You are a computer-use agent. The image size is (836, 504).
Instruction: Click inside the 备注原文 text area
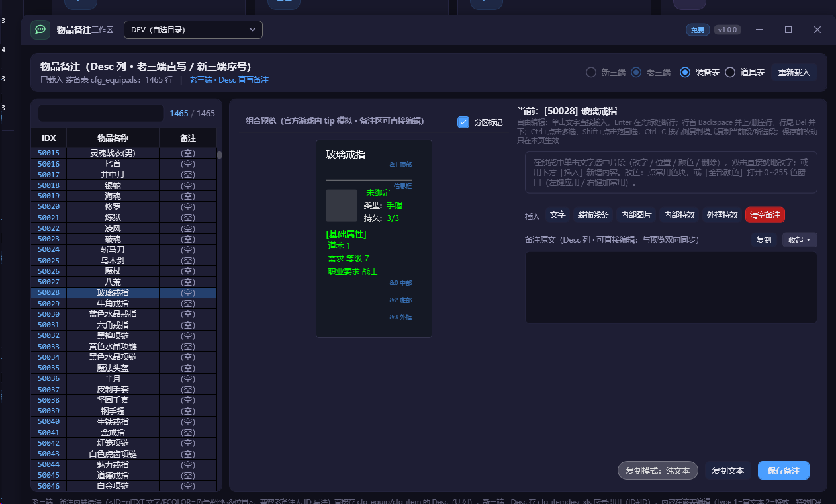coord(671,288)
